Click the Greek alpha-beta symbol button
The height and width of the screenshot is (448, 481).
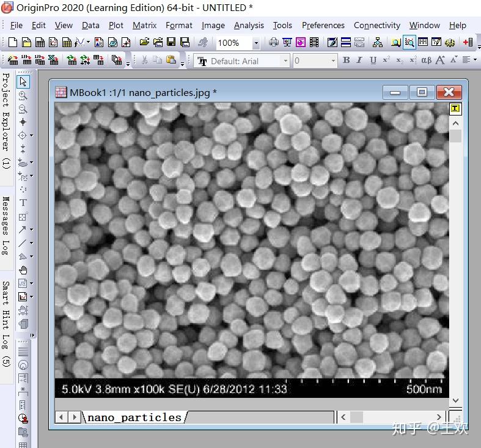[x=426, y=60]
